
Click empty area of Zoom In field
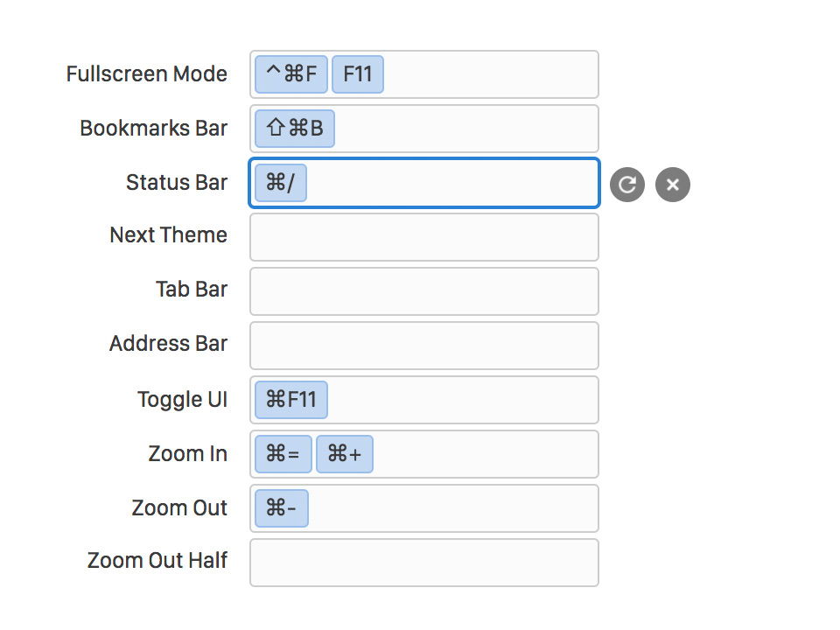tap(485, 454)
